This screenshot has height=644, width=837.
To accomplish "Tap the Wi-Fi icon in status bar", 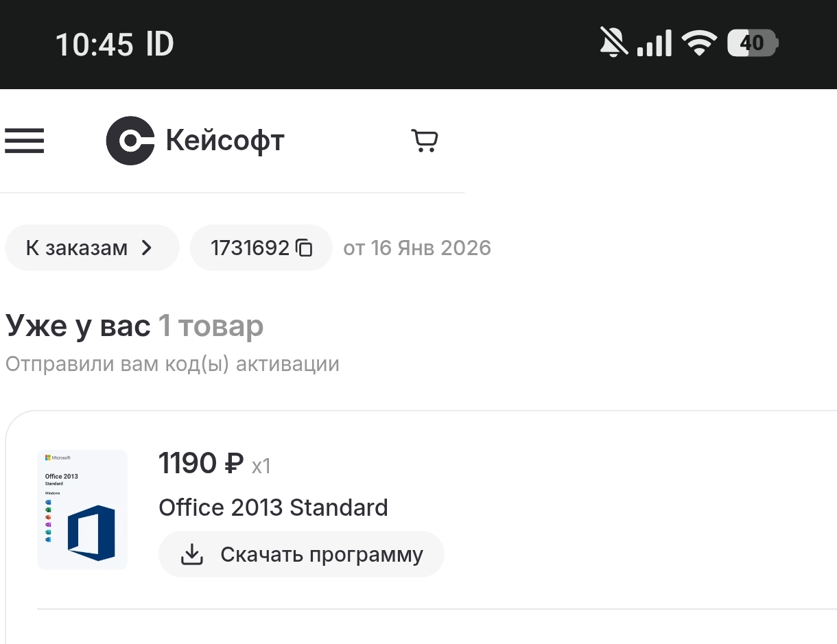I will coord(698,44).
